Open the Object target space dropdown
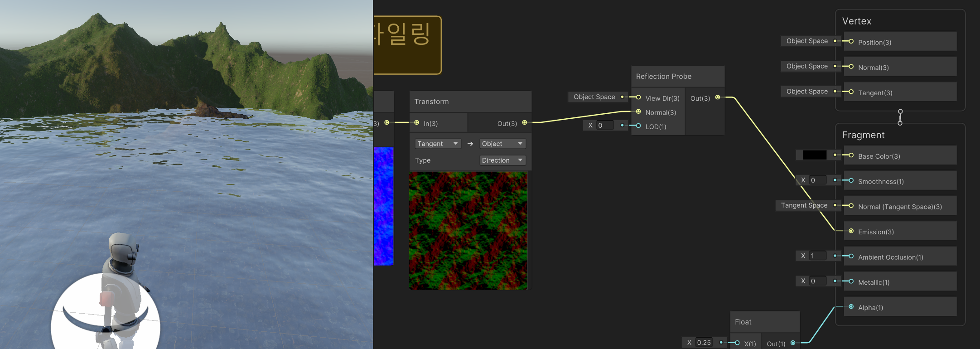Viewport: 980px width, 349px height. pos(502,144)
